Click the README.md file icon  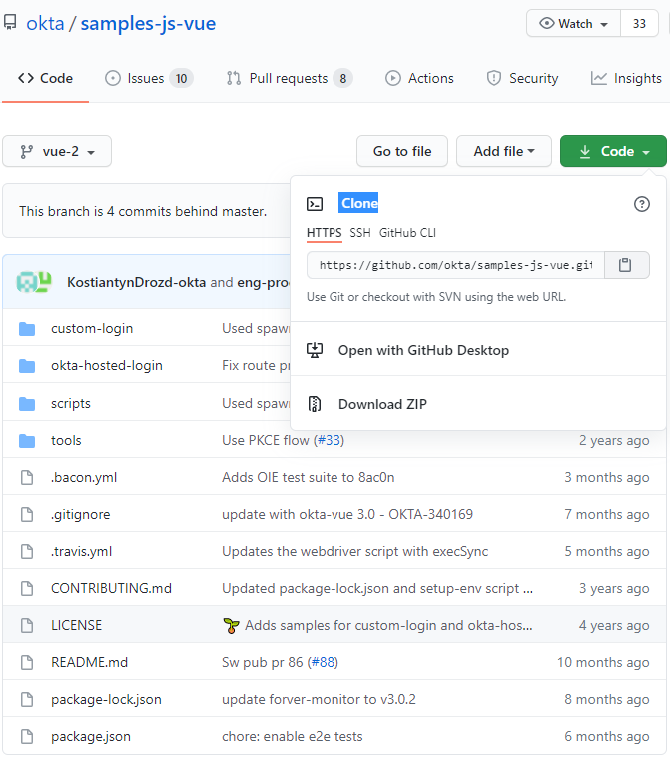(27, 663)
